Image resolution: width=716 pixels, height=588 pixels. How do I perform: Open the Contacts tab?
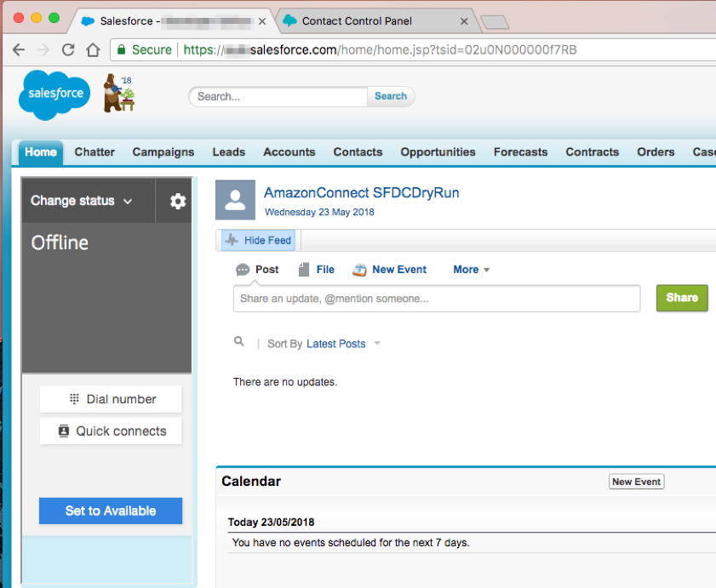(358, 152)
